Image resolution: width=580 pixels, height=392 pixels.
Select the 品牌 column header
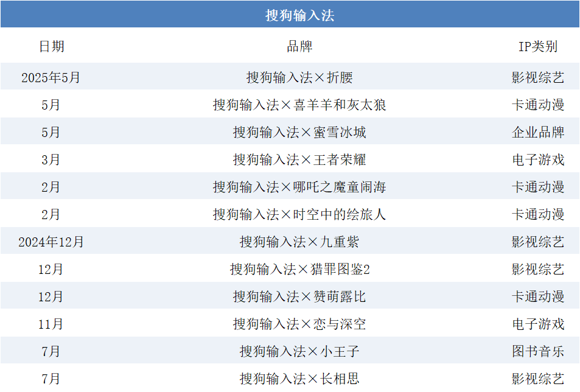point(299,47)
